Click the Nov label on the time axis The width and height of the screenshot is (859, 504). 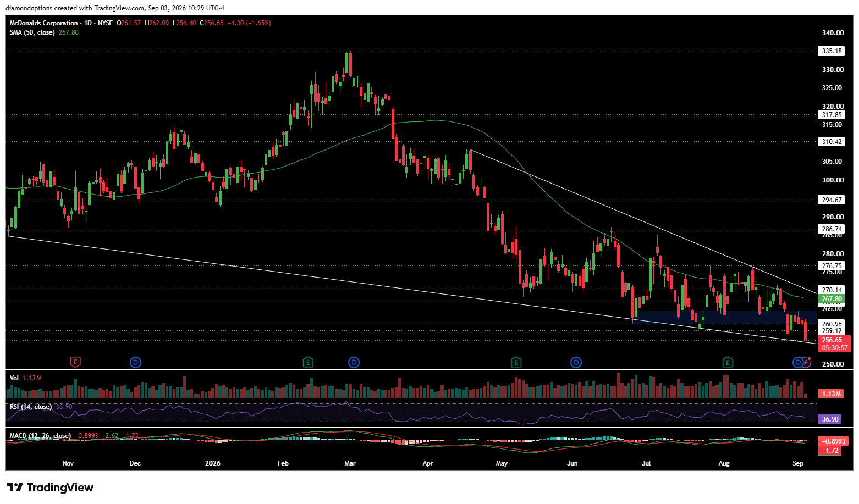(x=68, y=463)
